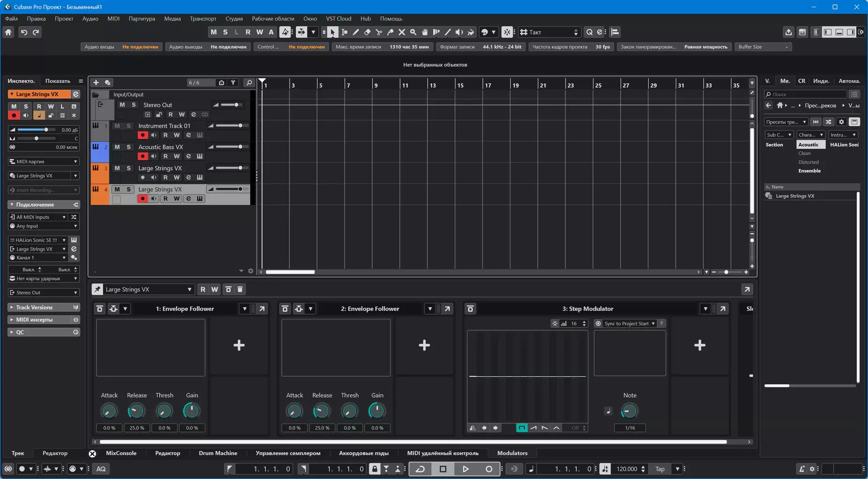868x479 pixels.
Task: Select square step shape in Step Modulator
Action: [x=522, y=428]
